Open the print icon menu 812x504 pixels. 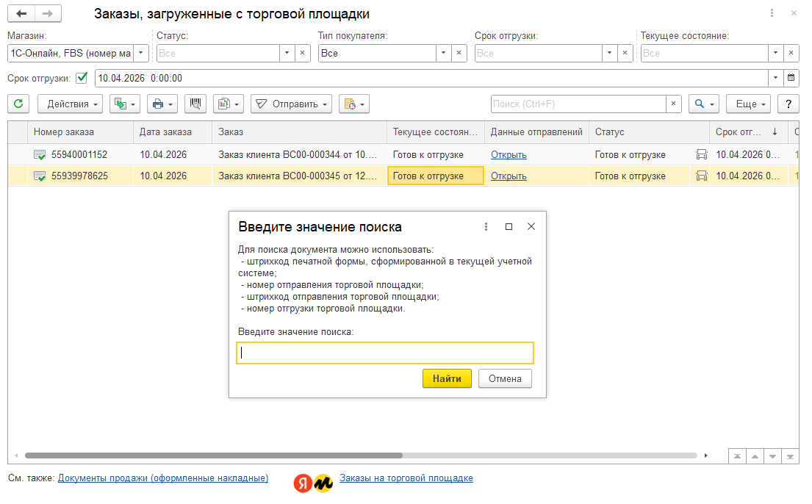[162, 104]
